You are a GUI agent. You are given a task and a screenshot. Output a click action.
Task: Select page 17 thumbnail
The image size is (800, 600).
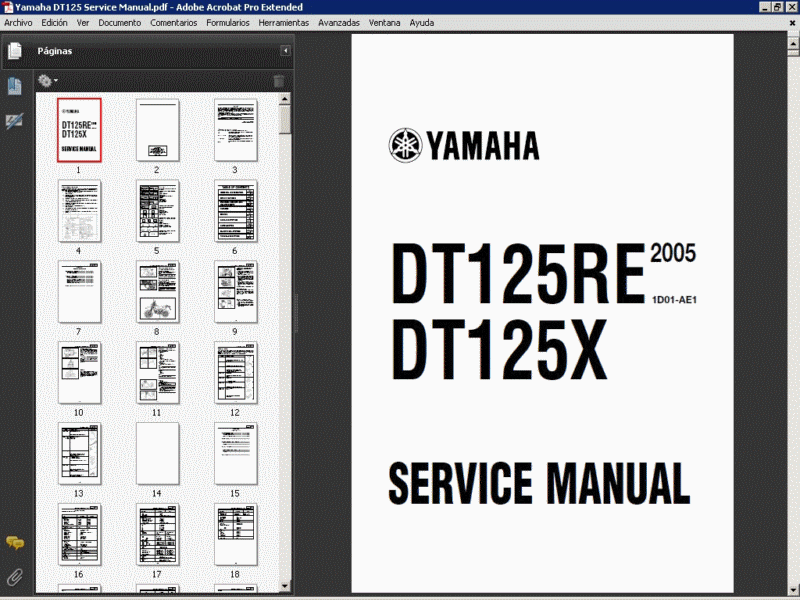(158, 535)
